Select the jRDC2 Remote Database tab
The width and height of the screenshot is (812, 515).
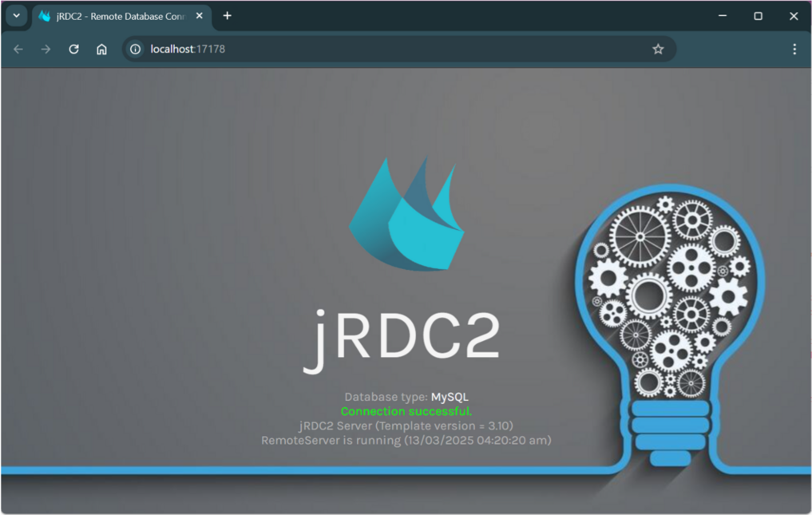click(x=122, y=16)
